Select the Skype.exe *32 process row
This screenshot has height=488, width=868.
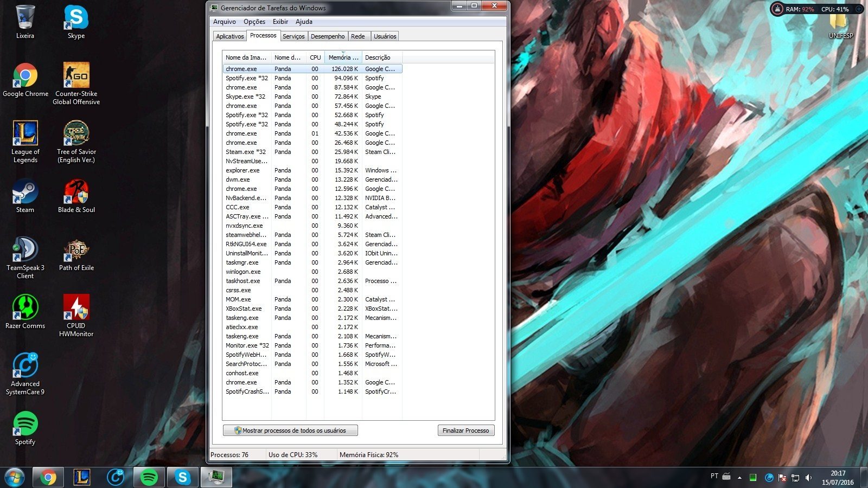pos(312,97)
